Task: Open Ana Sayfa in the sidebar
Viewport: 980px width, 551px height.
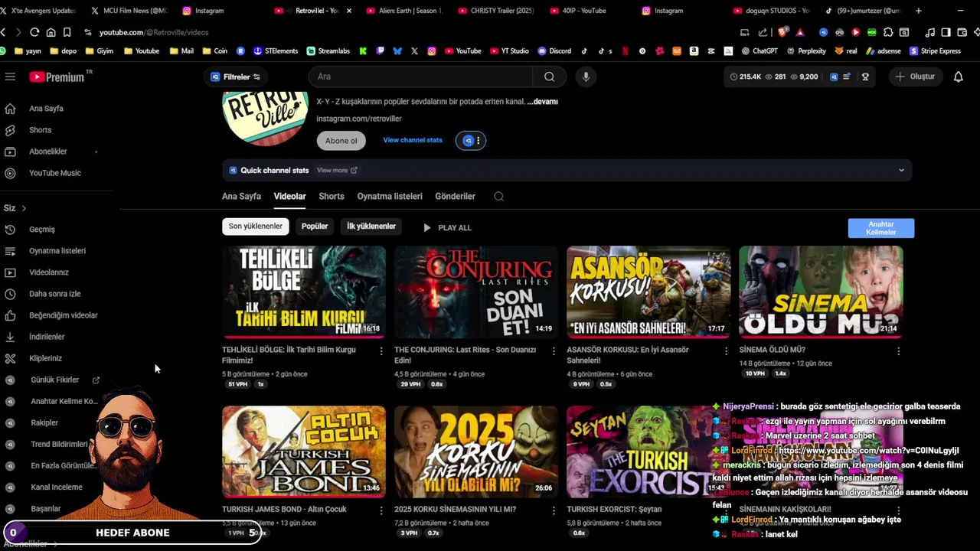Action: click(x=46, y=109)
